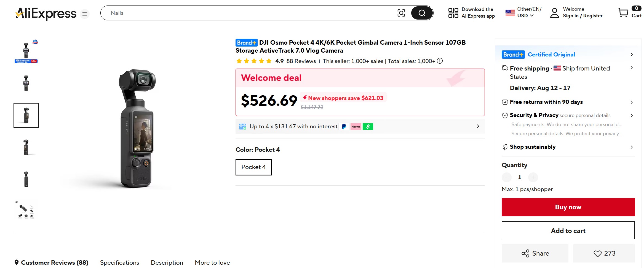The width and height of the screenshot is (644, 268).
Task: Switch to the Specifications tab
Action: pyautogui.click(x=119, y=262)
